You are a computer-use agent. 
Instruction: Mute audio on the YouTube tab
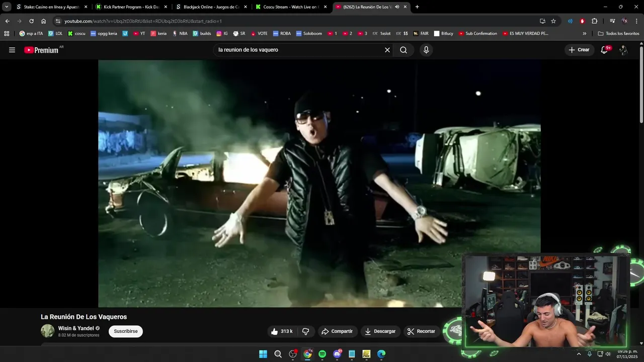pyautogui.click(x=397, y=7)
